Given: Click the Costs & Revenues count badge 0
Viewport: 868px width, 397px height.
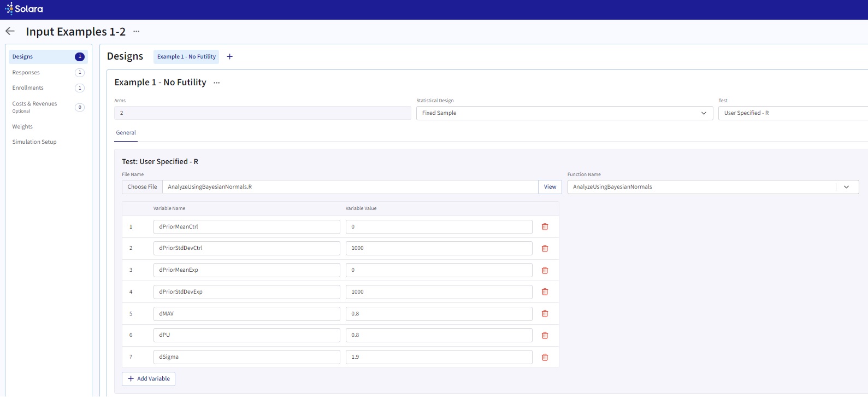Looking at the screenshot, I should [80, 107].
